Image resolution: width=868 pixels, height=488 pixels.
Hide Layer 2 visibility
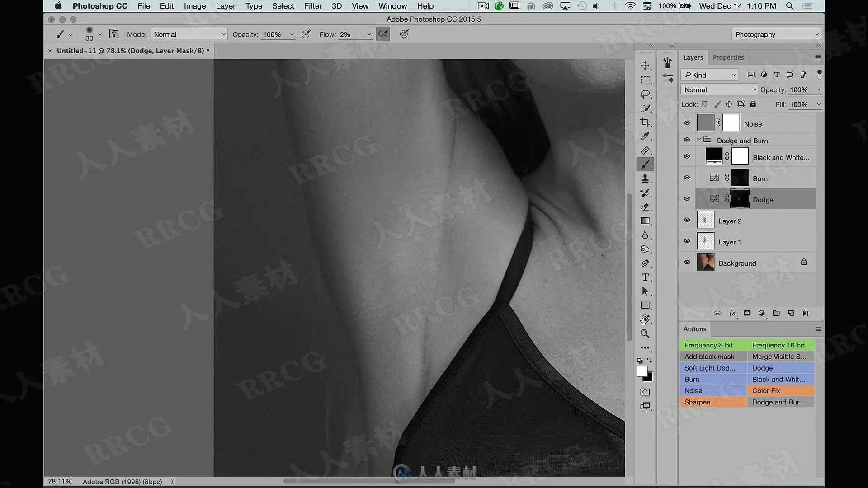[687, 220]
